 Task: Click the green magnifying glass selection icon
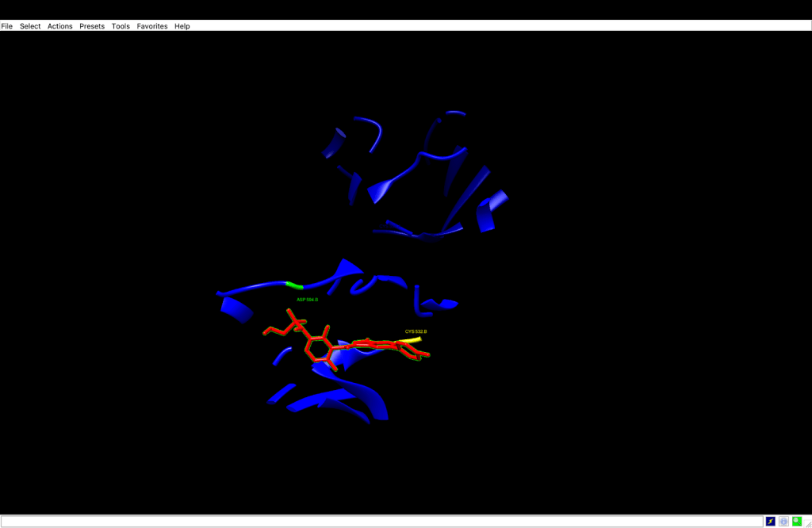pyautogui.click(x=796, y=521)
